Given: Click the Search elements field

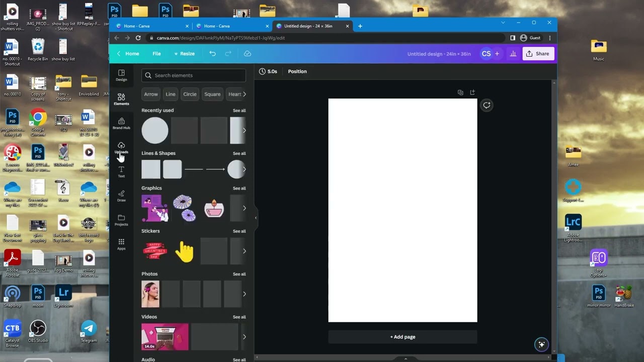Looking at the screenshot, I should click(x=194, y=75).
